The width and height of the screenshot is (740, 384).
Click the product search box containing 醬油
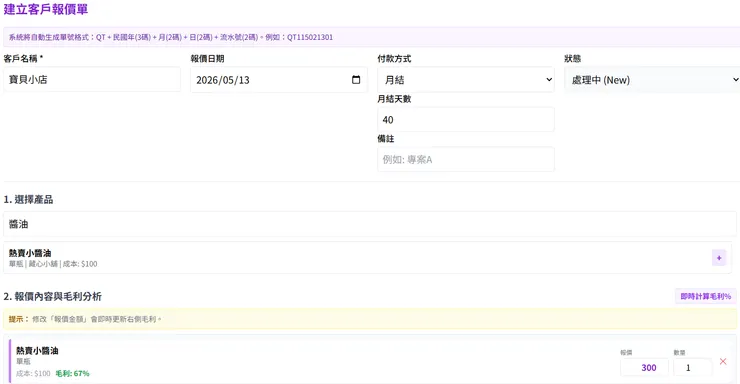coord(370,224)
